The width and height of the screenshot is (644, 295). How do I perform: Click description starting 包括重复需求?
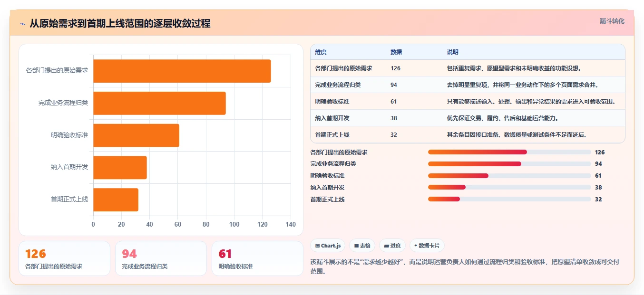pyautogui.click(x=514, y=68)
